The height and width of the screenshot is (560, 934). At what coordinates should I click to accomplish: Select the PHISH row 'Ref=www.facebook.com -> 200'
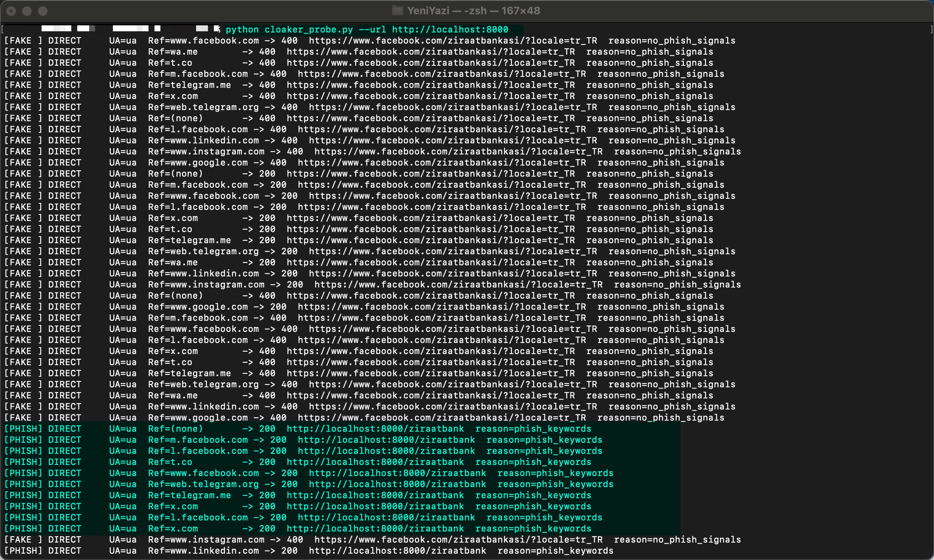(x=309, y=473)
